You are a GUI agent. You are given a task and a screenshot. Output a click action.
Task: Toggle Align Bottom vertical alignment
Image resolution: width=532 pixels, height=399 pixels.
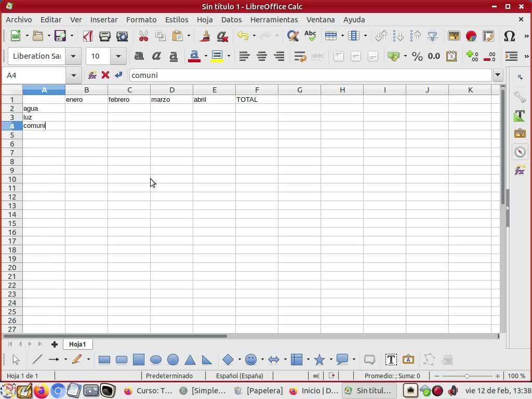(373, 56)
